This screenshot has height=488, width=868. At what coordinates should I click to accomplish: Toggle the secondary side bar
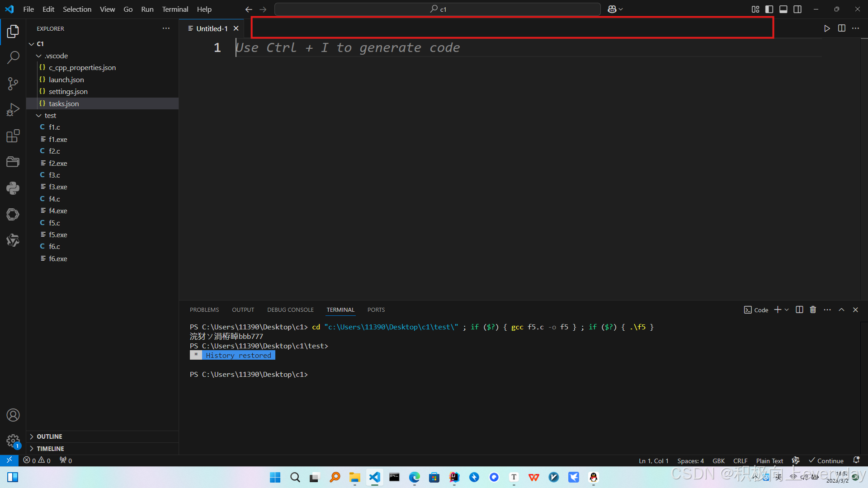(x=797, y=9)
